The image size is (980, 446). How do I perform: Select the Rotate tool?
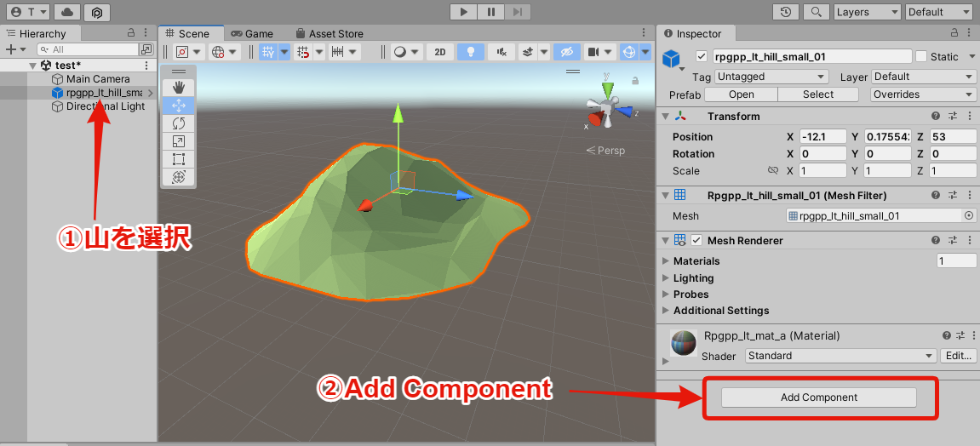(x=178, y=123)
